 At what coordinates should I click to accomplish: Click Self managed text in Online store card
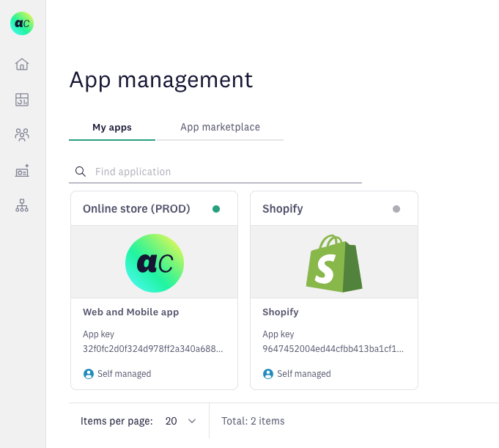coord(124,374)
